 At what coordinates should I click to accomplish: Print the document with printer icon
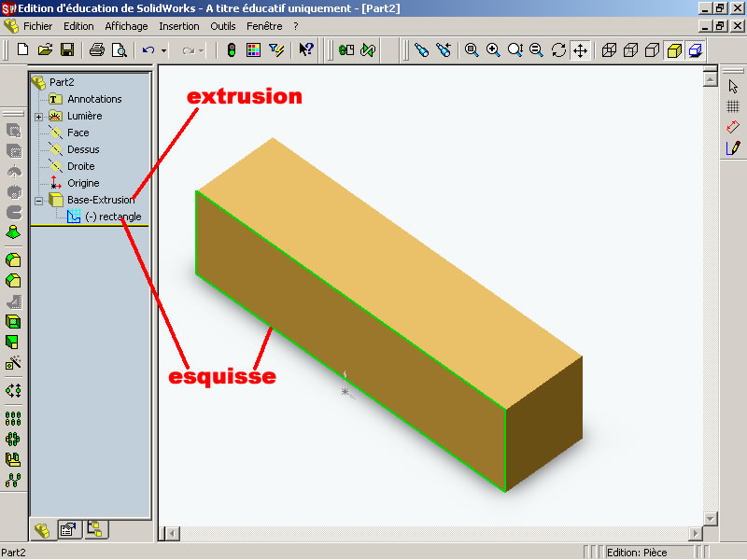click(x=97, y=50)
